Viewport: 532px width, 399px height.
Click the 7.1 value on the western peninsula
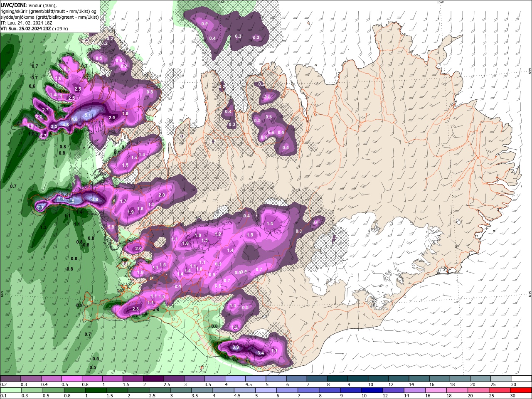coord(60,199)
